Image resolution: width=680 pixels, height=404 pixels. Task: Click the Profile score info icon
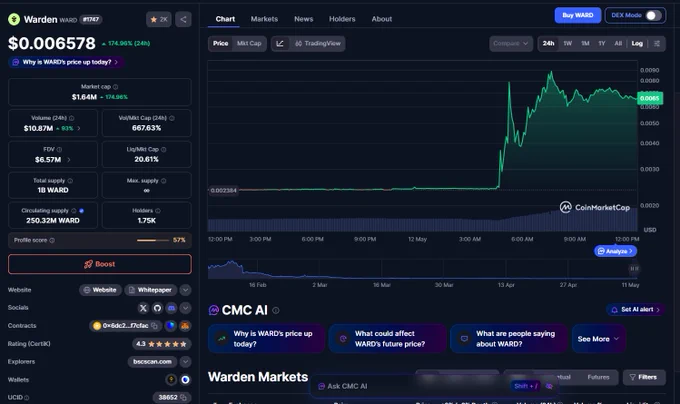52,240
